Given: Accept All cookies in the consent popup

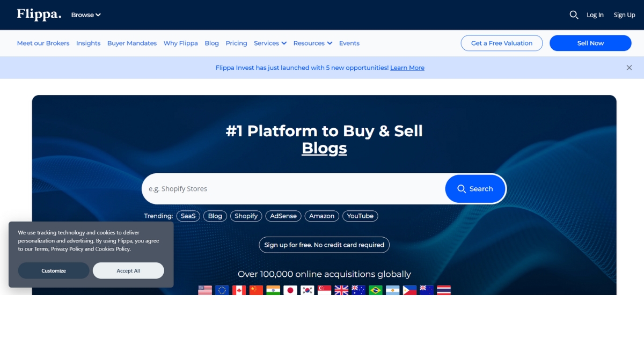Looking at the screenshot, I should (128, 271).
